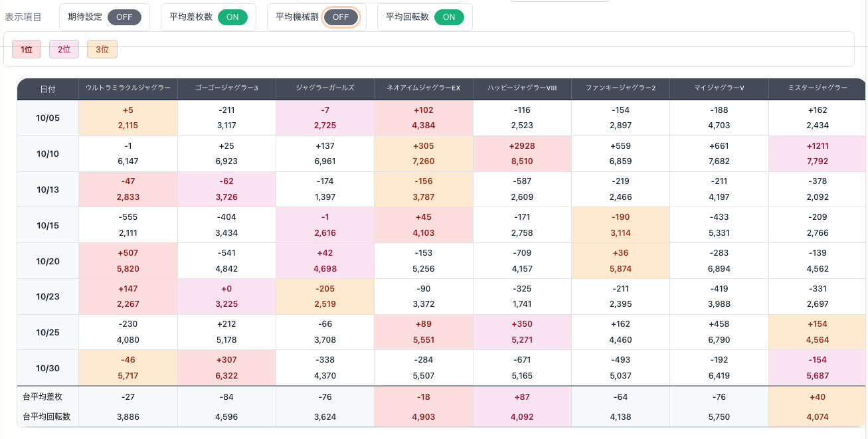The image size is (868, 439).
Task: Click the ファンキージャグラー2 column header
Action: click(620, 88)
